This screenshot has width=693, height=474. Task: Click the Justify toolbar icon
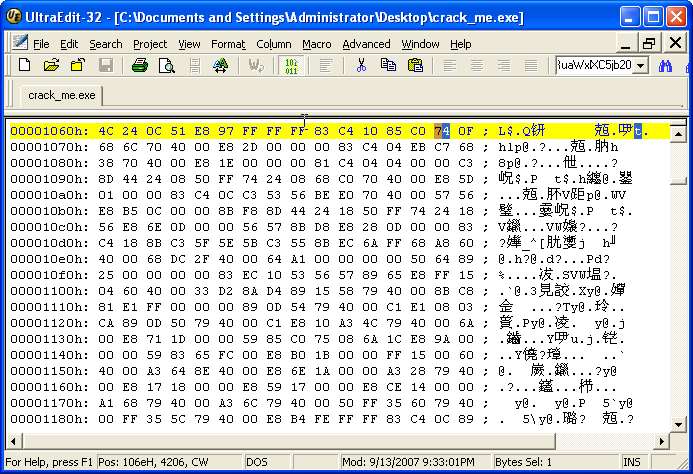point(530,65)
